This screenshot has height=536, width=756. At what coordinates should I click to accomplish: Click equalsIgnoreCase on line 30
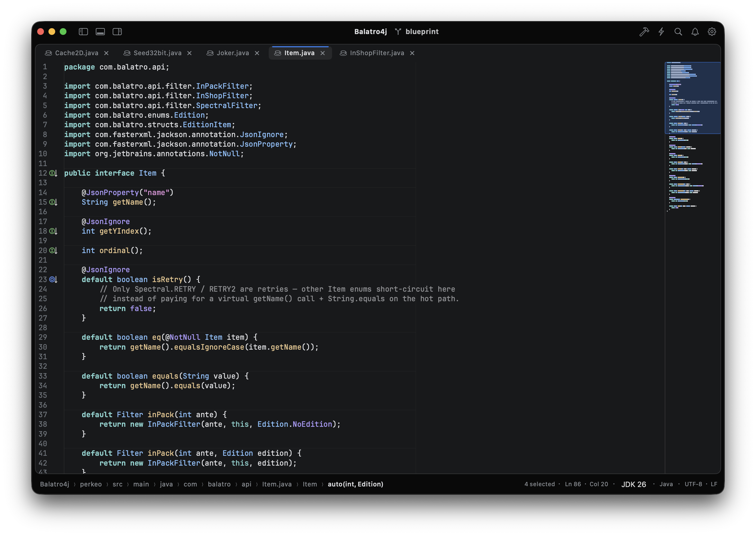(x=209, y=347)
